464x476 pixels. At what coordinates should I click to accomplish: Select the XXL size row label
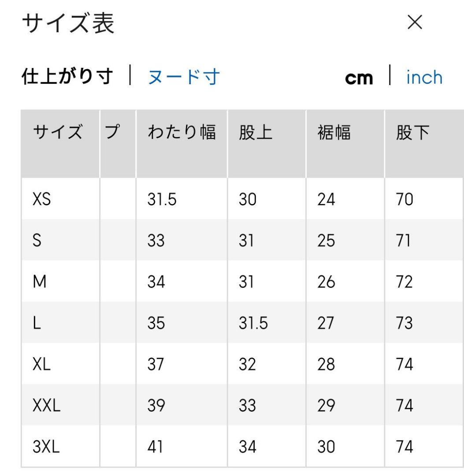pyautogui.click(x=46, y=406)
